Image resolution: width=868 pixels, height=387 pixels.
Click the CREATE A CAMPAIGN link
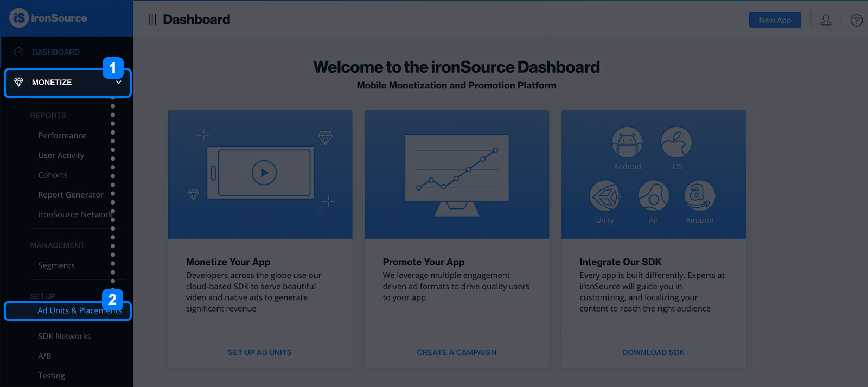[457, 352]
